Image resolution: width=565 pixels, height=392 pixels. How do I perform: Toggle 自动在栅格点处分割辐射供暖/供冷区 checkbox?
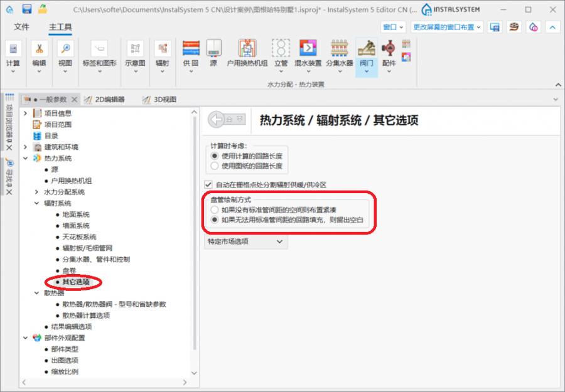209,185
